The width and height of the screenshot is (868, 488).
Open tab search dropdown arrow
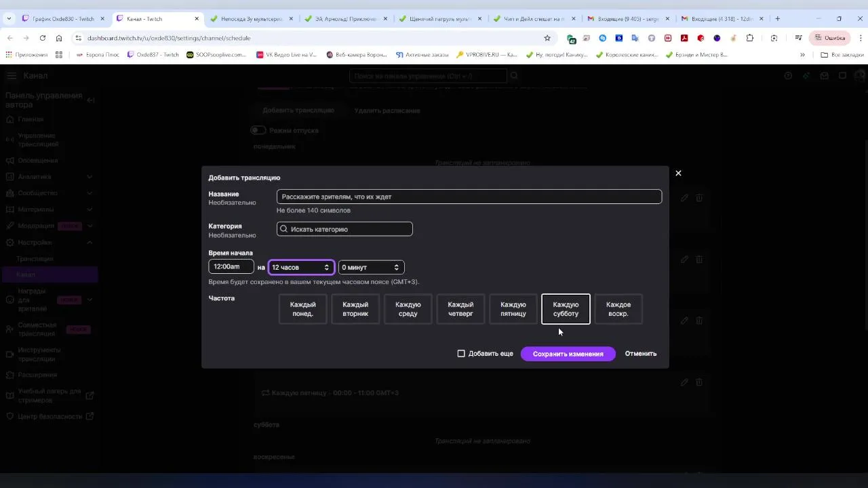point(9,19)
